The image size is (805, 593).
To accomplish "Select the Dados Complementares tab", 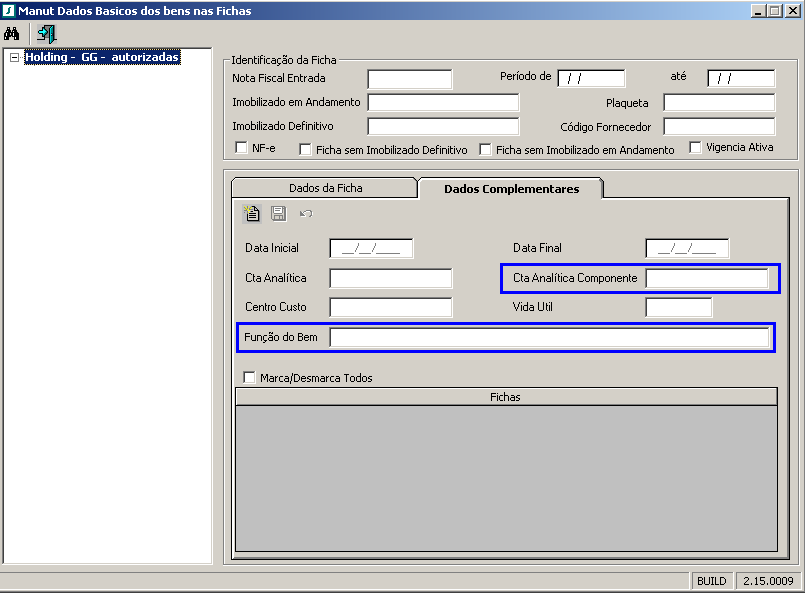I will [x=511, y=188].
